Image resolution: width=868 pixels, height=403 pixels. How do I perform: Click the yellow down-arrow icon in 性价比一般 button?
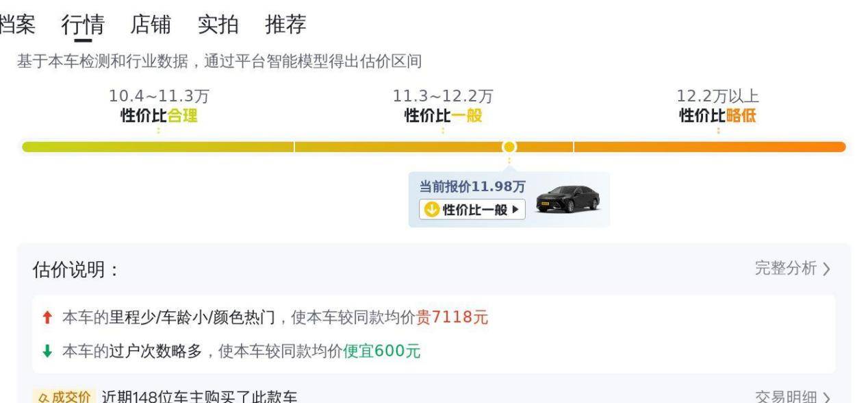pyautogui.click(x=431, y=210)
